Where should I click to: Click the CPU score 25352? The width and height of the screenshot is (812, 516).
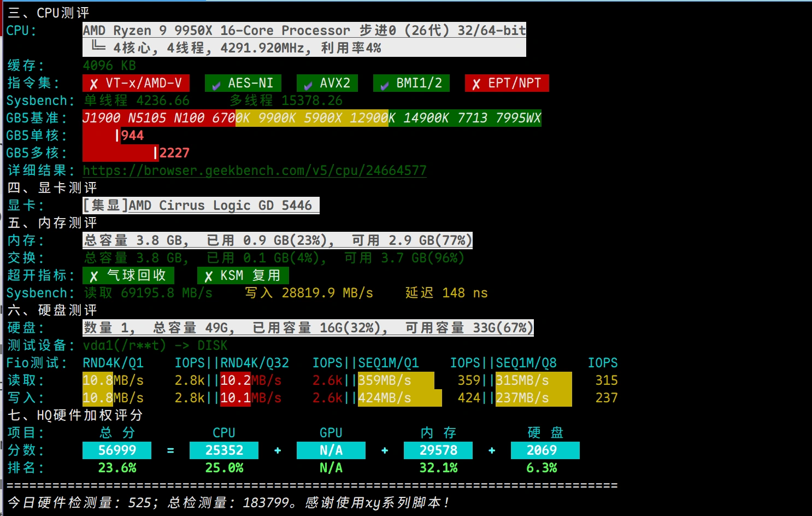tap(224, 450)
